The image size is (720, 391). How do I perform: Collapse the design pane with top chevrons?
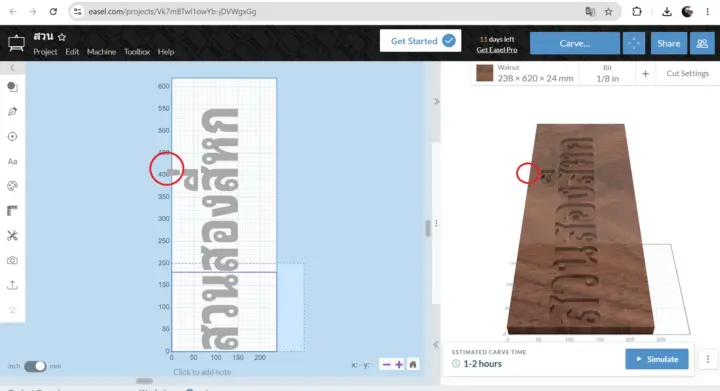(436, 101)
